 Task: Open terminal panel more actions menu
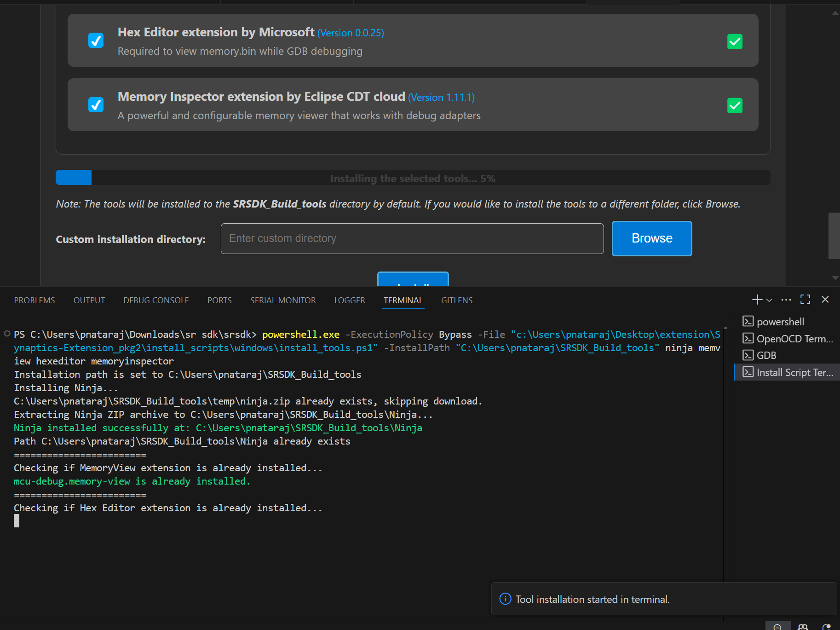pyautogui.click(x=786, y=300)
